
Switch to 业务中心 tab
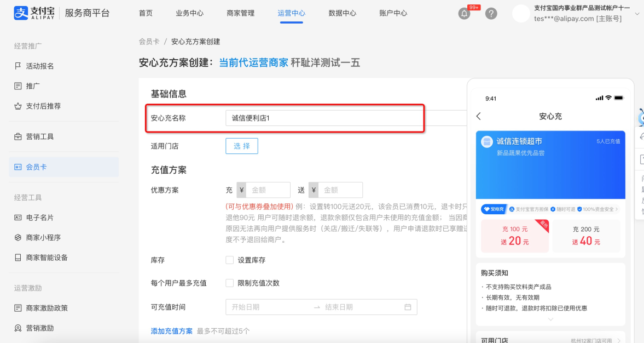point(189,13)
